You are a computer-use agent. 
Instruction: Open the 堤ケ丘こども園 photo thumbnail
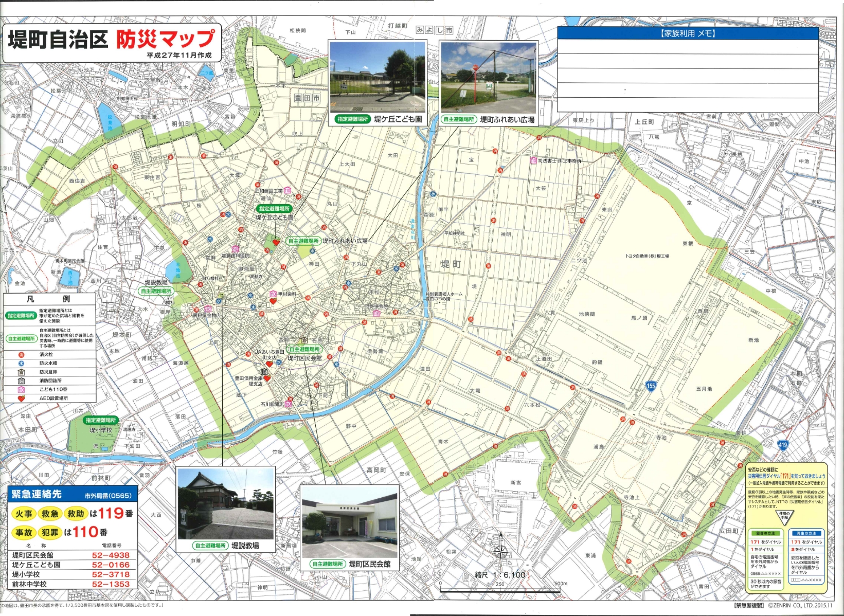click(x=378, y=76)
